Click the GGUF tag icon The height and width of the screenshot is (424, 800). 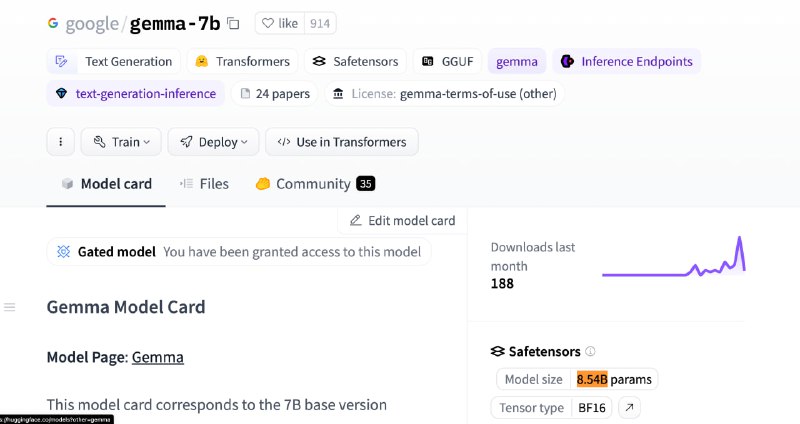click(428, 61)
